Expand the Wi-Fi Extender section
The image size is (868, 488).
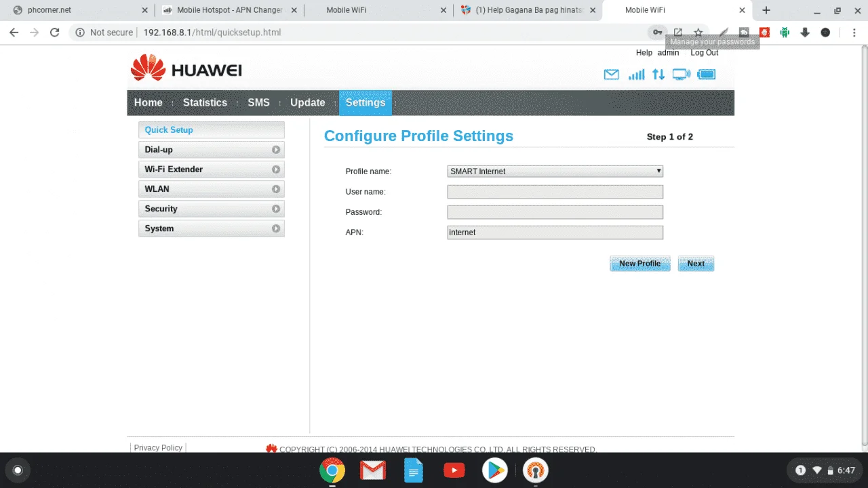[211, 169]
